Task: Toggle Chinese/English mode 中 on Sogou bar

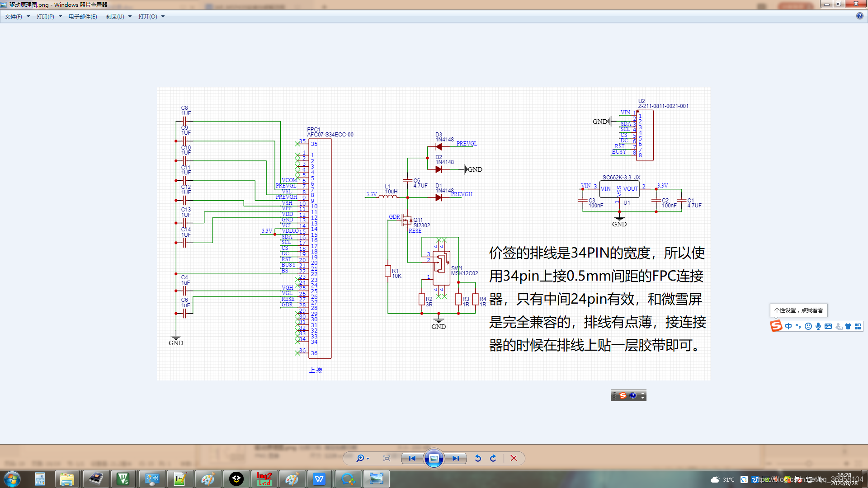Action: [x=788, y=326]
